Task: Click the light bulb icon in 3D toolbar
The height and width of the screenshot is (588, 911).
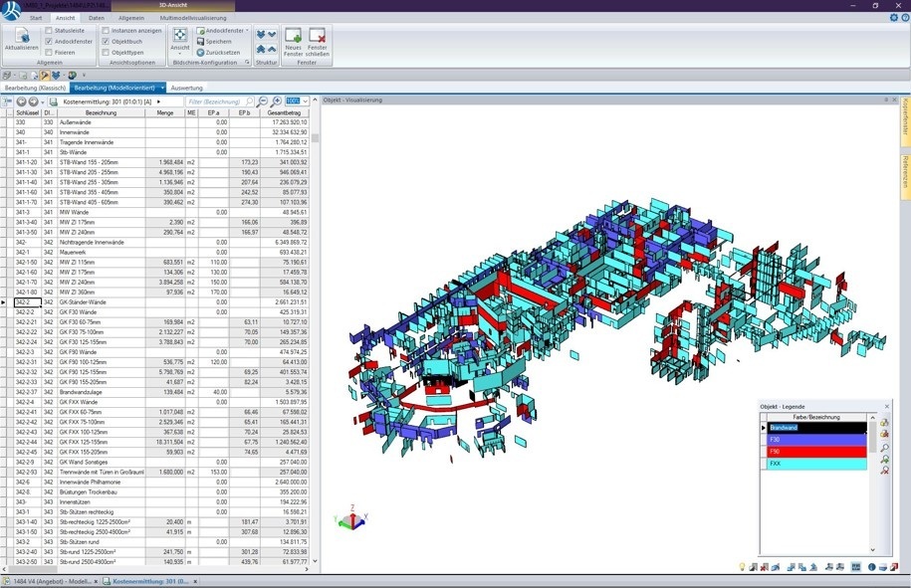Action: point(743,567)
